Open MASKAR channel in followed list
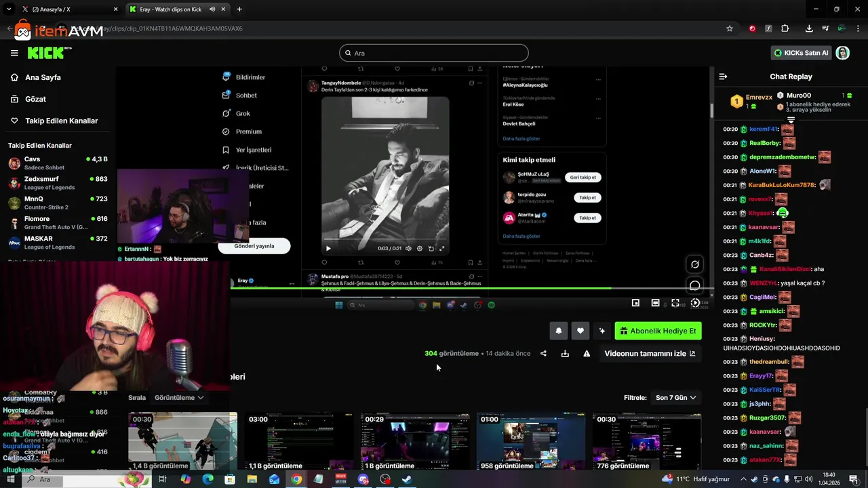 (58, 243)
